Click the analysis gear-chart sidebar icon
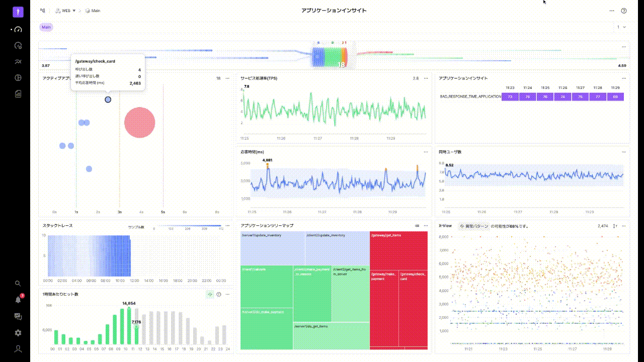The height and width of the screenshot is (362, 644). [x=18, y=46]
